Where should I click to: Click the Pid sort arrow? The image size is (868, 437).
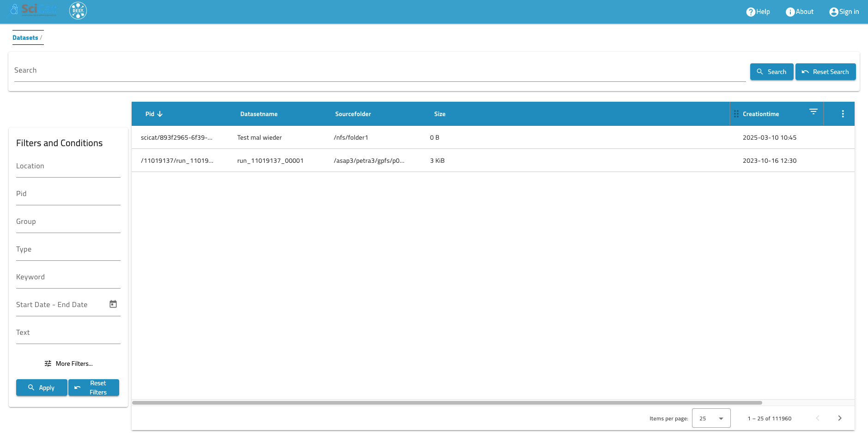tap(160, 114)
